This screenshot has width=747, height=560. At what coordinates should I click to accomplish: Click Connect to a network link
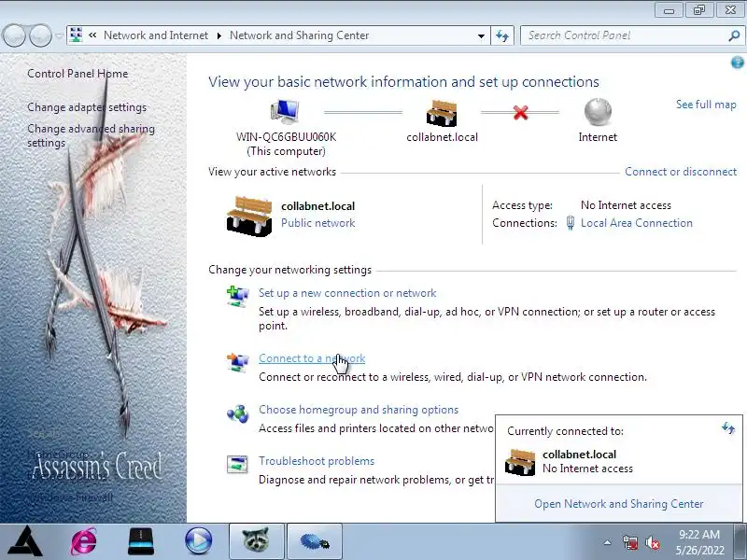312,358
